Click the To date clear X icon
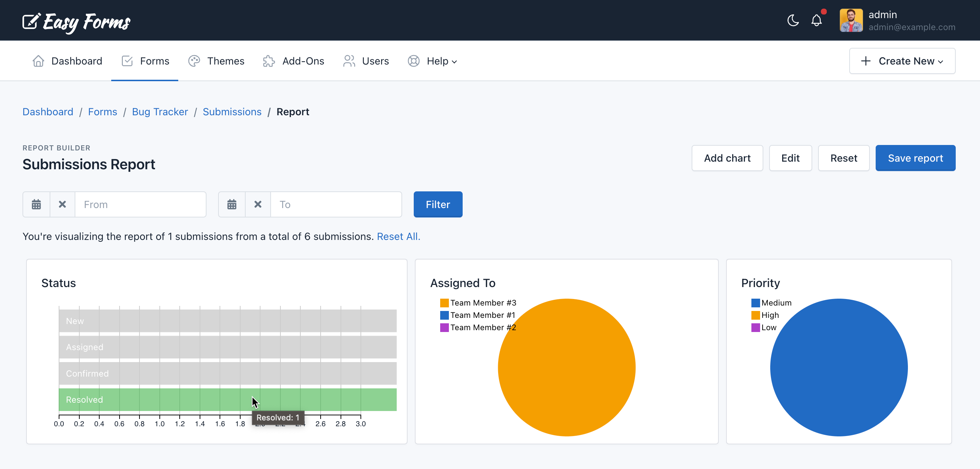 coord(258,204)
